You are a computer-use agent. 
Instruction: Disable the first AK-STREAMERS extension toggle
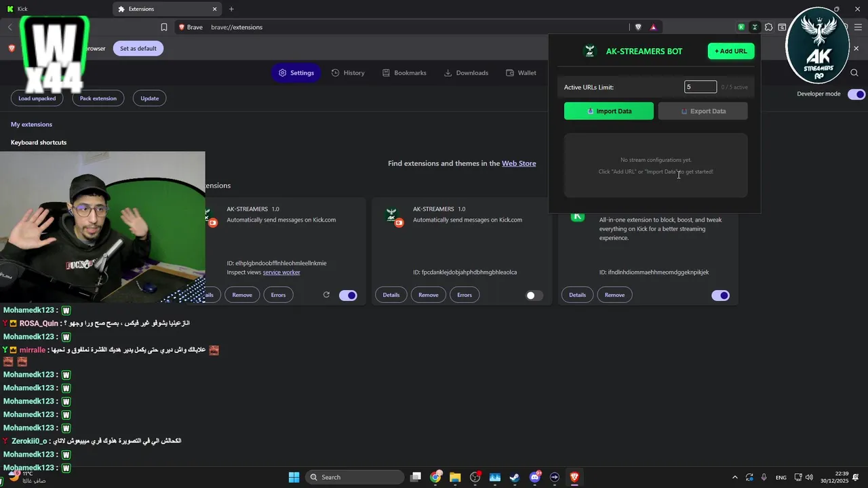(x=348, y=295)
